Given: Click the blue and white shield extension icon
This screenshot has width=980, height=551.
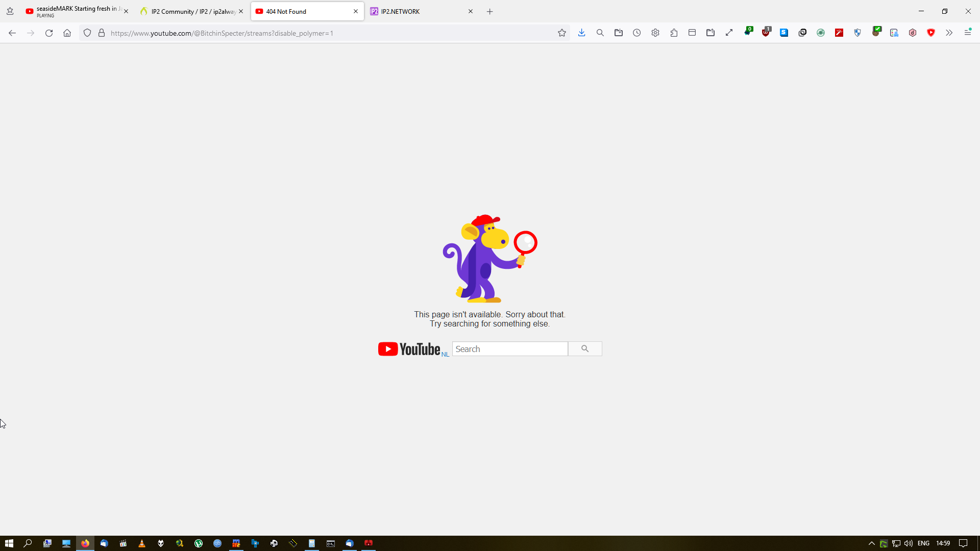Looking at the screenshot, I should coord(857,33).
